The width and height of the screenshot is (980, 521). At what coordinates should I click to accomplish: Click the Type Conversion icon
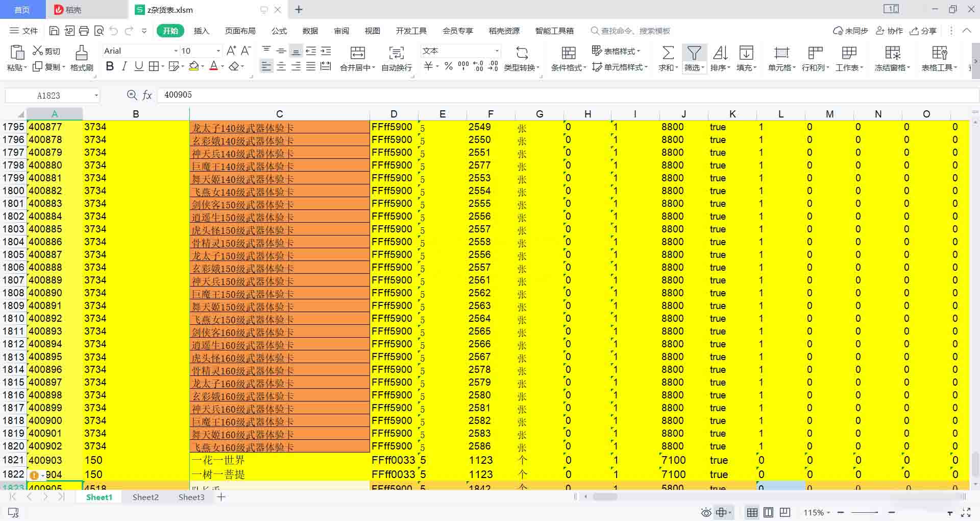click(x=522, y=53)
